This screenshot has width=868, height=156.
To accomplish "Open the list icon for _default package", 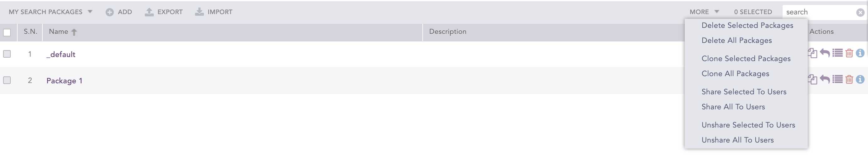I will pos(837,53).
